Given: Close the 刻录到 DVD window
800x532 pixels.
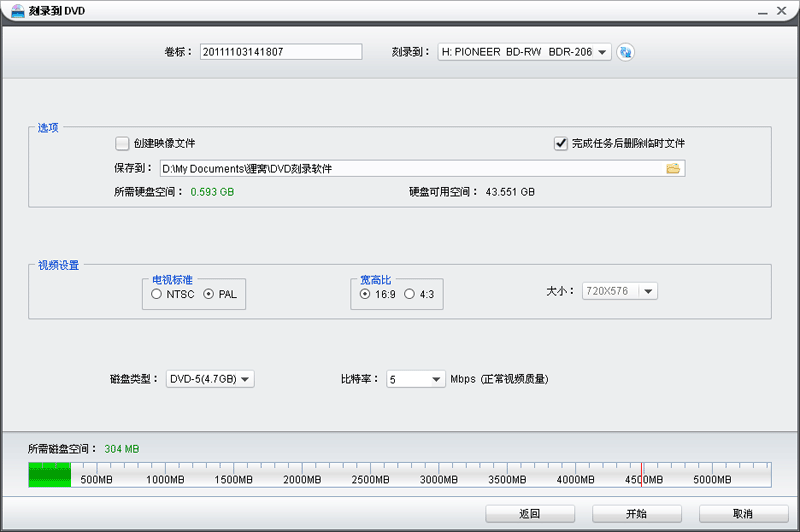Looking at the screenshot, I should [782, 11].
